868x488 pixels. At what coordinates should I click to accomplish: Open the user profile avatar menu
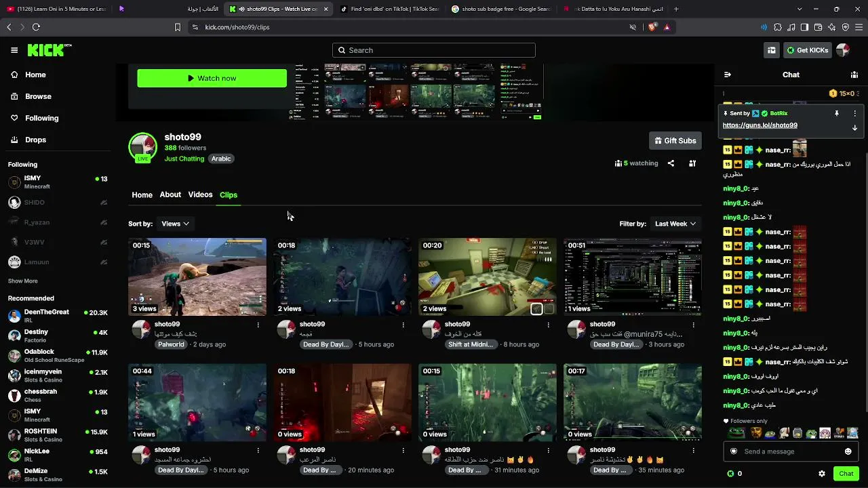(843, 50)
